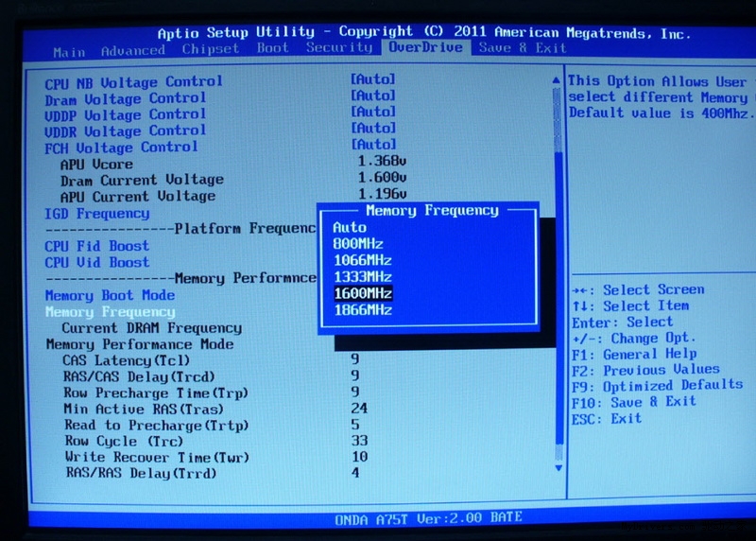This screenshot has height=541, width=756.
Task: Open the Security tab
Action: pos(339,47)
